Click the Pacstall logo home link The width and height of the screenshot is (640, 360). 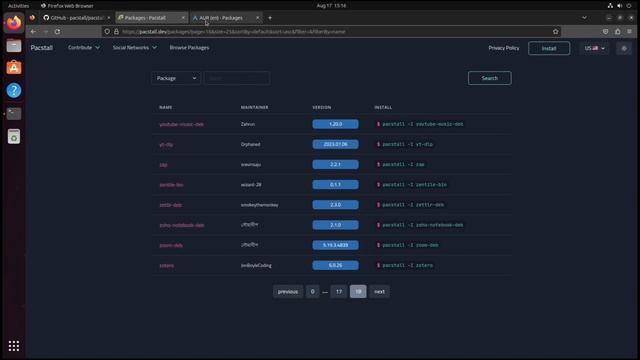coord(42,48)
